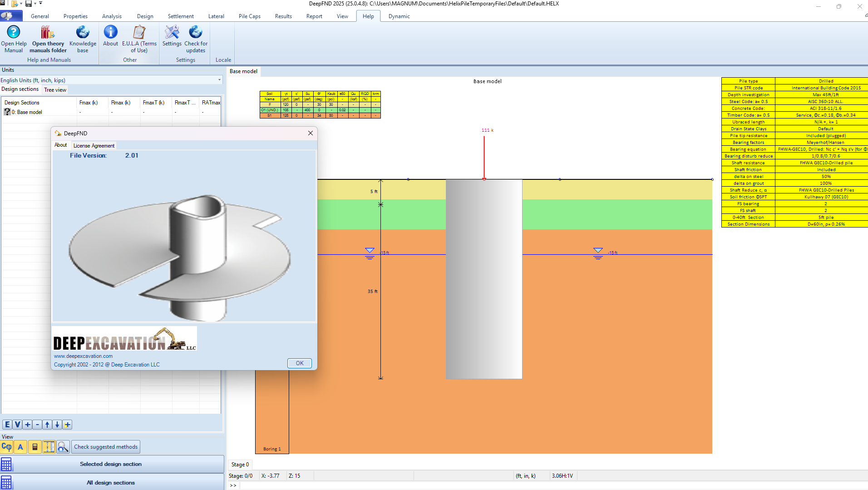Image resolution: width=868 pixels, height=490 pixels.
Task: Click the E edit design section button
Action: coord(7,425)
